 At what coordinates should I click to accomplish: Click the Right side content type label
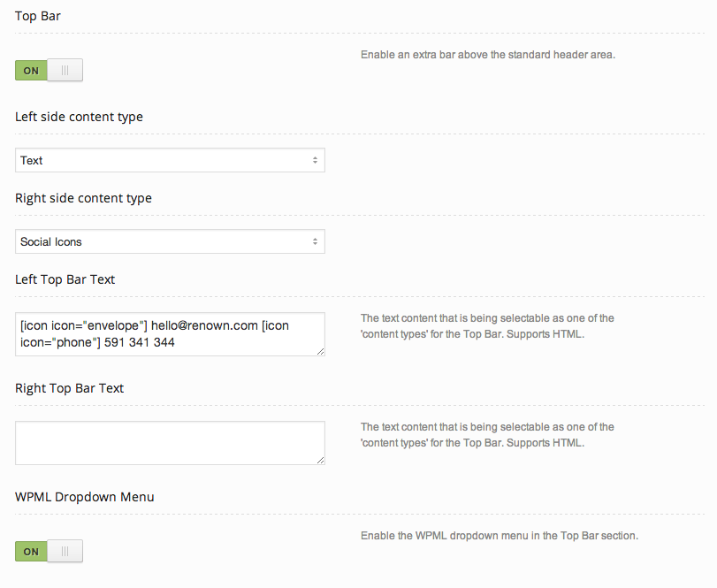[x=83, y=198]
